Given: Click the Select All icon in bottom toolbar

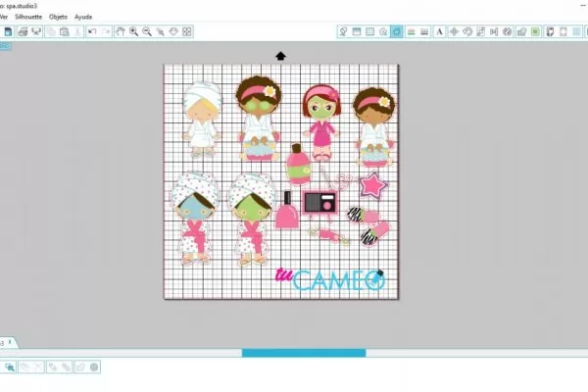Looking at the screenshot, I should coord(10,367).
